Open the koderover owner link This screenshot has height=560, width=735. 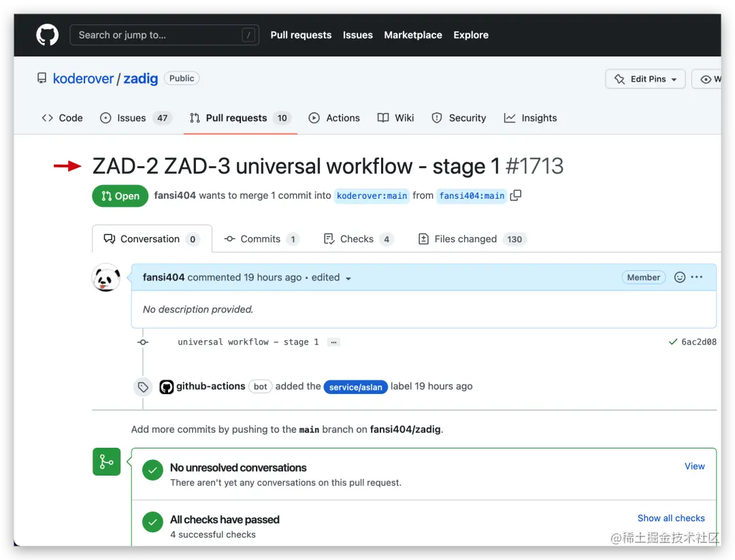84,78
